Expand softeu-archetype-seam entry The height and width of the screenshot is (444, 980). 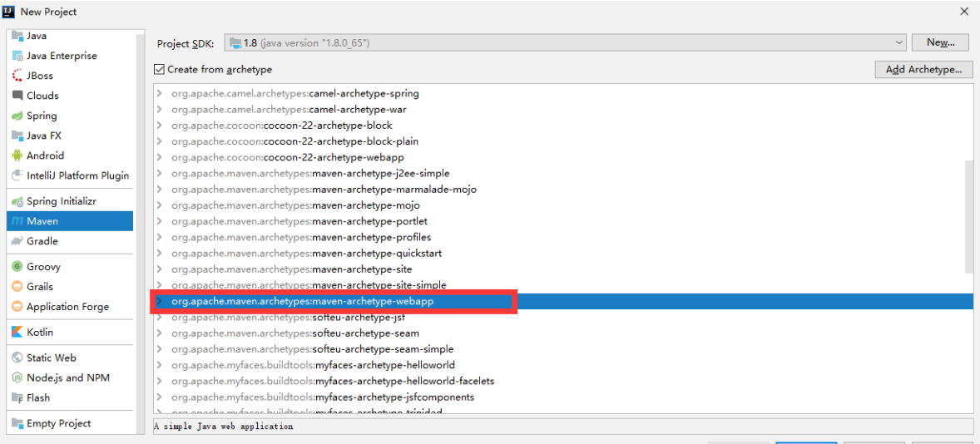pos(160,333)
